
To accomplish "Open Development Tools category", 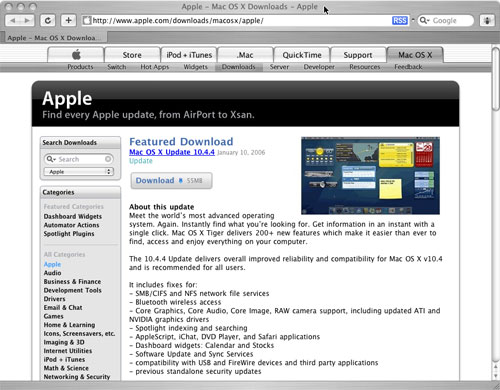I will [73, 290].
